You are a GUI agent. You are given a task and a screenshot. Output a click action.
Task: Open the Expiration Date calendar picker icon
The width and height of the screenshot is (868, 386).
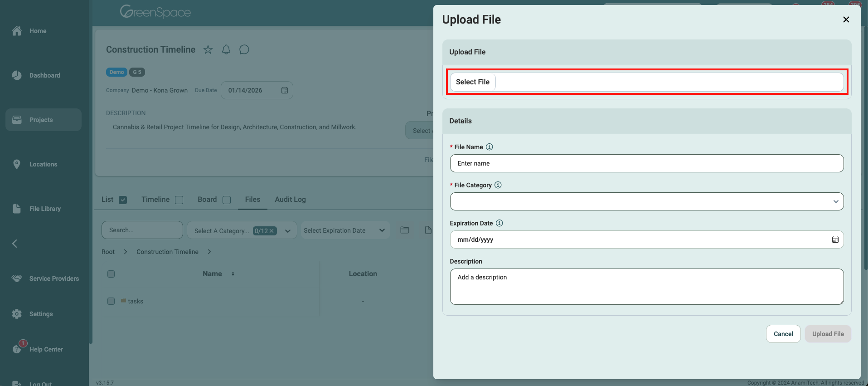[x=835, y=239]
